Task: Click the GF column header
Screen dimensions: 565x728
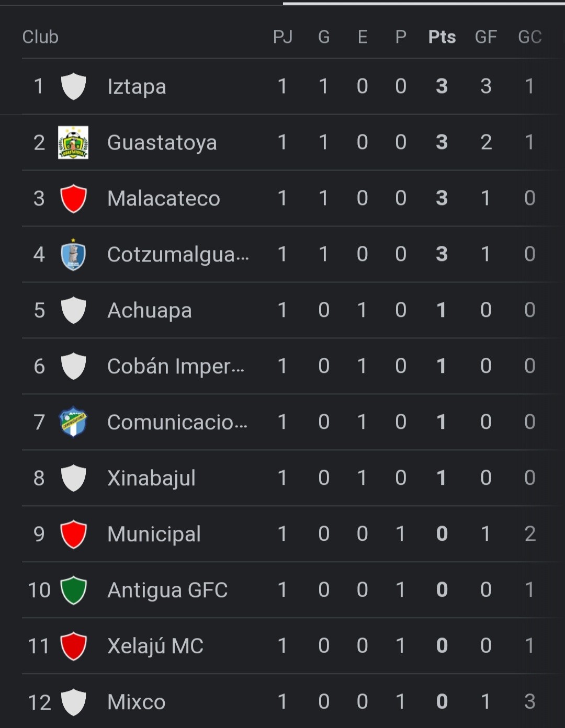Action: (x=485, y=37)
